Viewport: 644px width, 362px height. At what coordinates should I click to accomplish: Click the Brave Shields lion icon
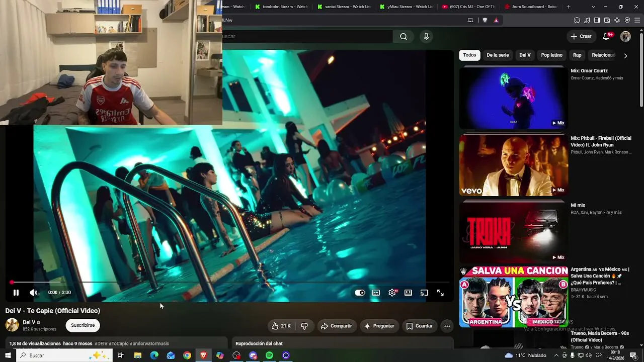coord(485,20)
